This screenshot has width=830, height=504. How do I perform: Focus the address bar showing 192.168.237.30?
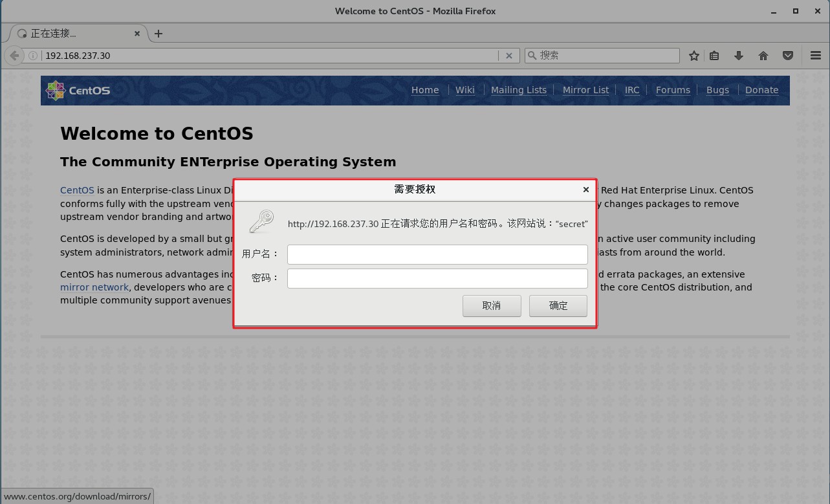pyautogui.click(x=270, y=56)
